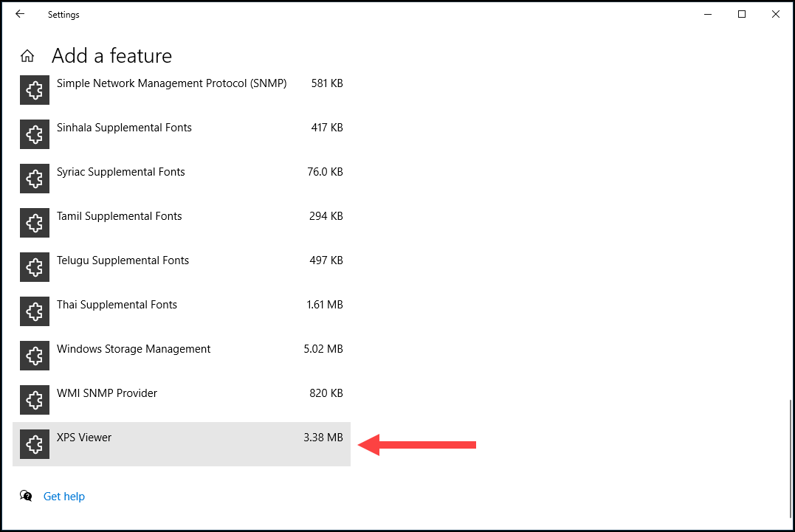This screenshot has width=795, height=532.
Task: Click the 497 KB size value
Action: click(x=326, y=260)
